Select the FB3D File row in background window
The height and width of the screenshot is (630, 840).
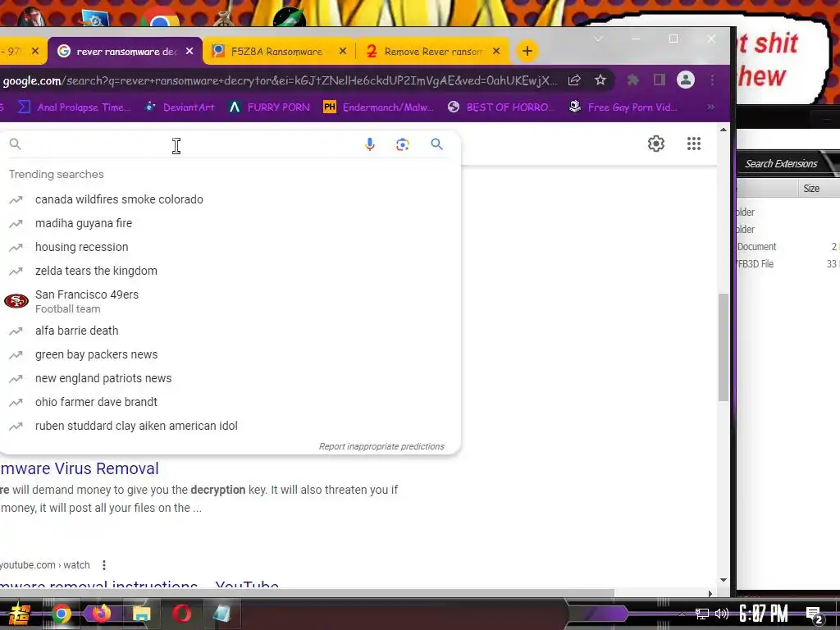coord(787,264)
